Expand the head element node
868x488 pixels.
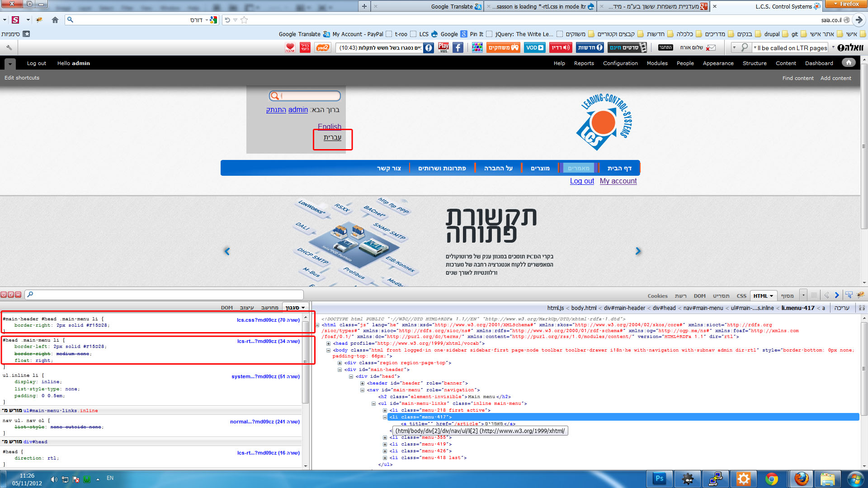pos(329,343)
